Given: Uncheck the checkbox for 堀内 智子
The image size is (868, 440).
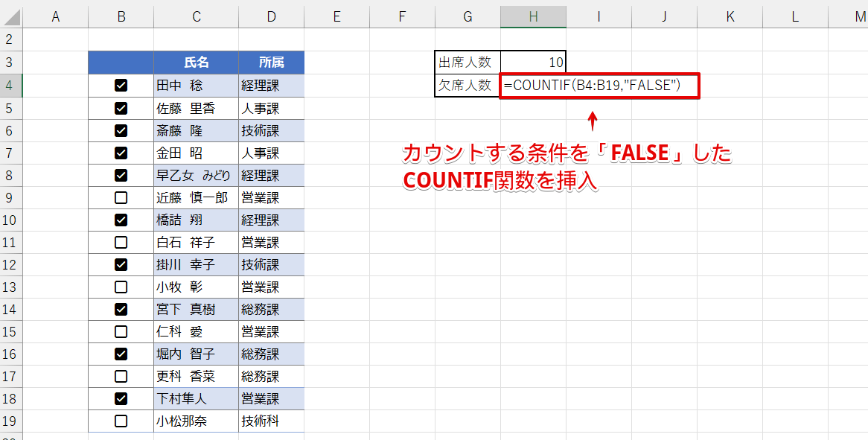Looking at the screenshot, I should (121, 354).
